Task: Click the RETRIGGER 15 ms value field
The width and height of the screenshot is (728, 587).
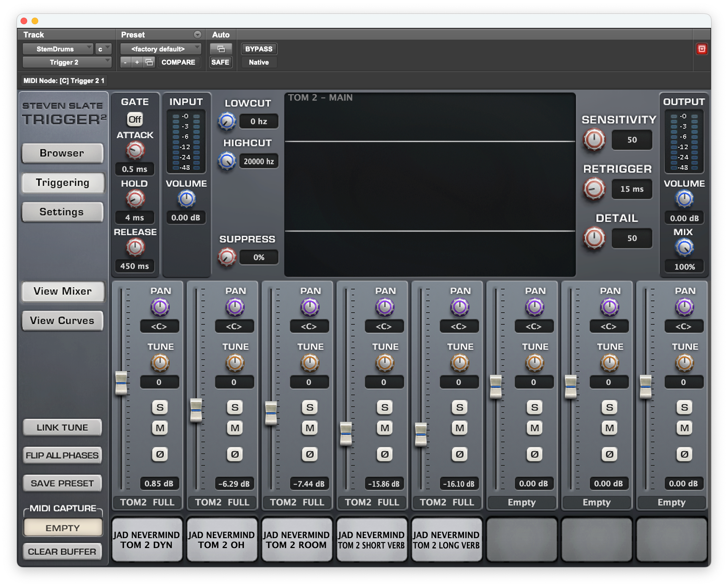Action: 632,189
